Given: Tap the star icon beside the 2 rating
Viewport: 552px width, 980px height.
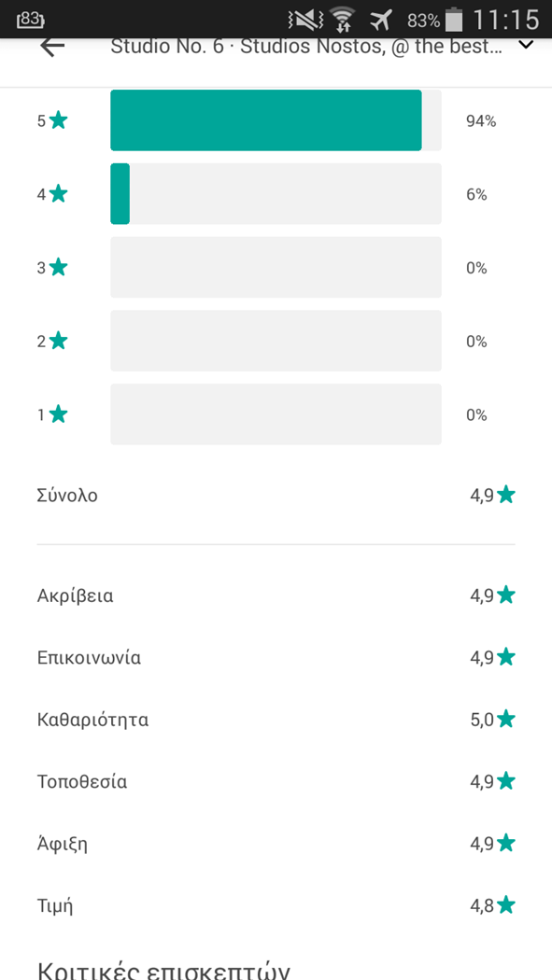Looking at the screenshot, I should 58,341.
